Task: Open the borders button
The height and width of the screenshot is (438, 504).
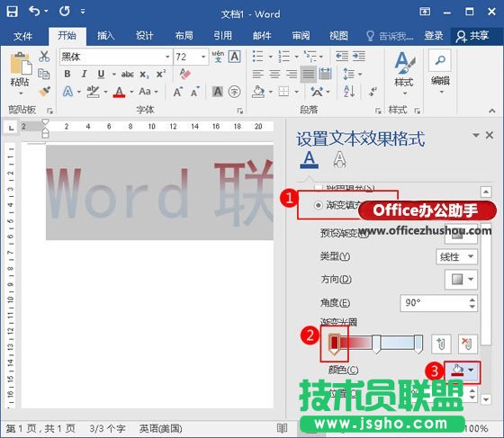Action: (x=283, y=92)
